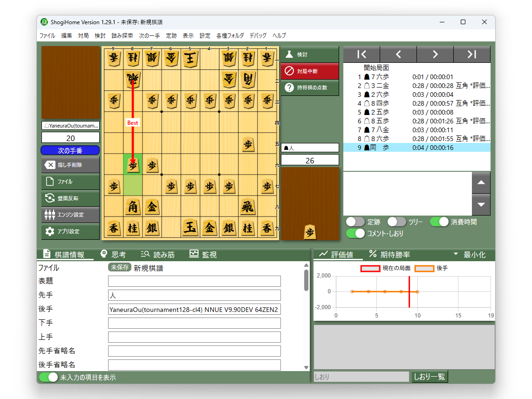Click the 角 bishop piece on the board
The image size is (532, 399).
coord(133,207)
